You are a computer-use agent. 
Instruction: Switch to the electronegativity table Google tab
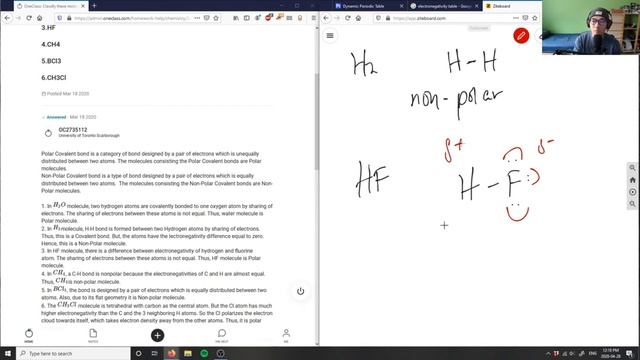pyautogui.click(x=445, y=6)
